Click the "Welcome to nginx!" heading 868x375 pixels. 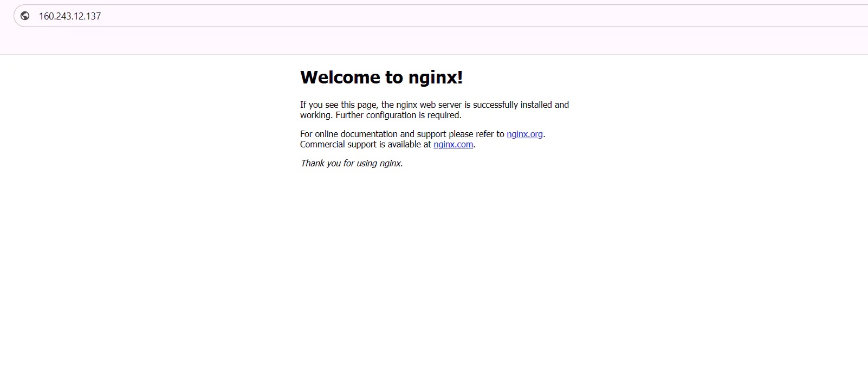pos(381,77)
